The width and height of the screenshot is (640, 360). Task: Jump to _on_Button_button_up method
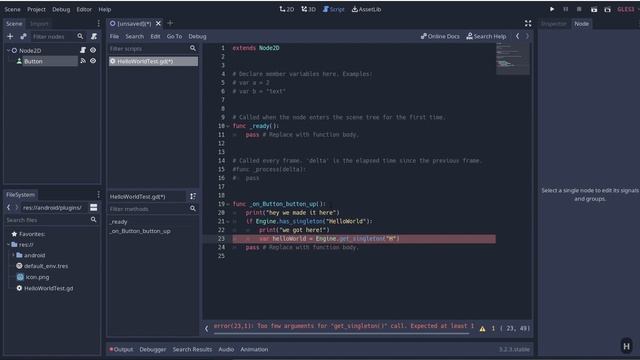[x=140, y=231]
